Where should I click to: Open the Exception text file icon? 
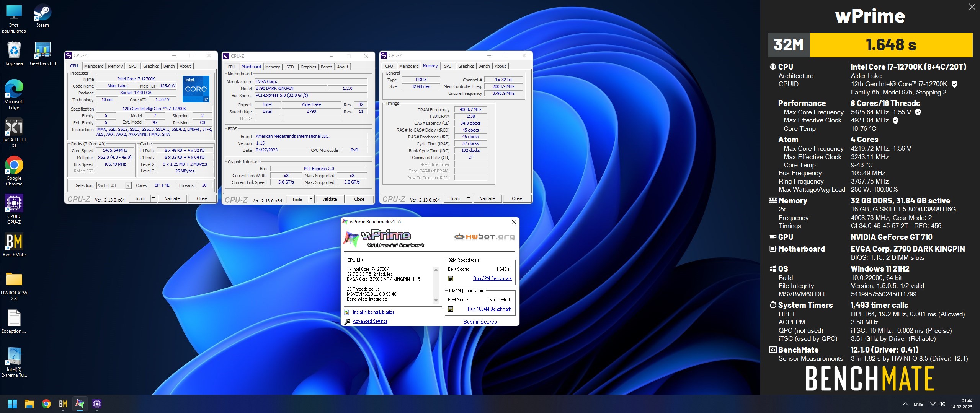pyautogui.click(x=14, y=321)
